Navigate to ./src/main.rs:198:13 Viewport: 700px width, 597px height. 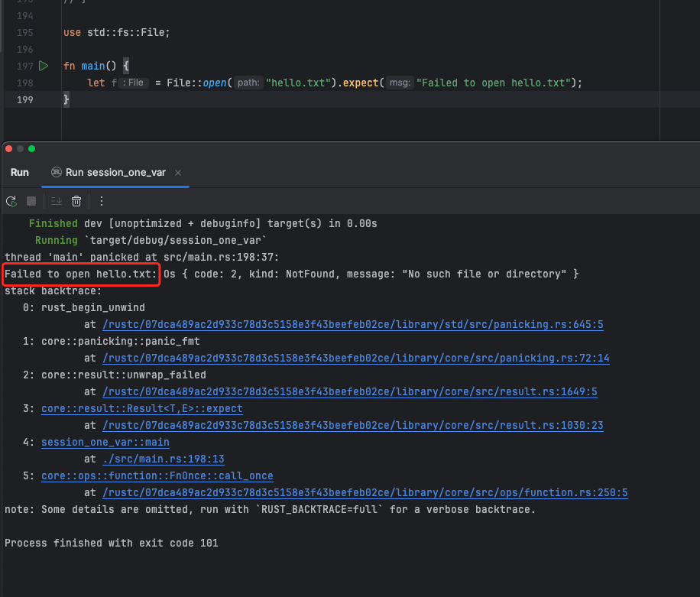coord(164,459)
